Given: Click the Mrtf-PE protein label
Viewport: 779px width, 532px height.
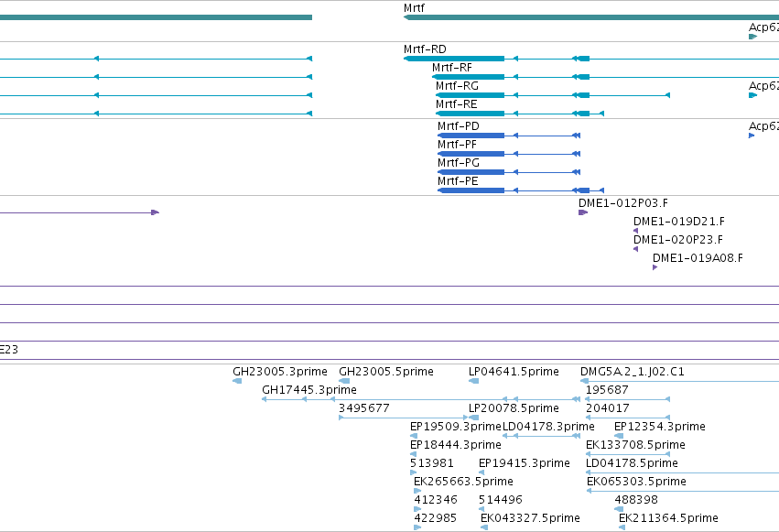Looking at the screenshot, I should click(458, 181).
